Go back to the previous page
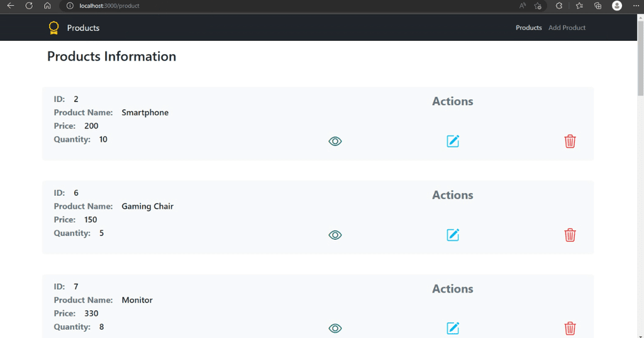This screenshot has width=644, height=338. point(11,6)
